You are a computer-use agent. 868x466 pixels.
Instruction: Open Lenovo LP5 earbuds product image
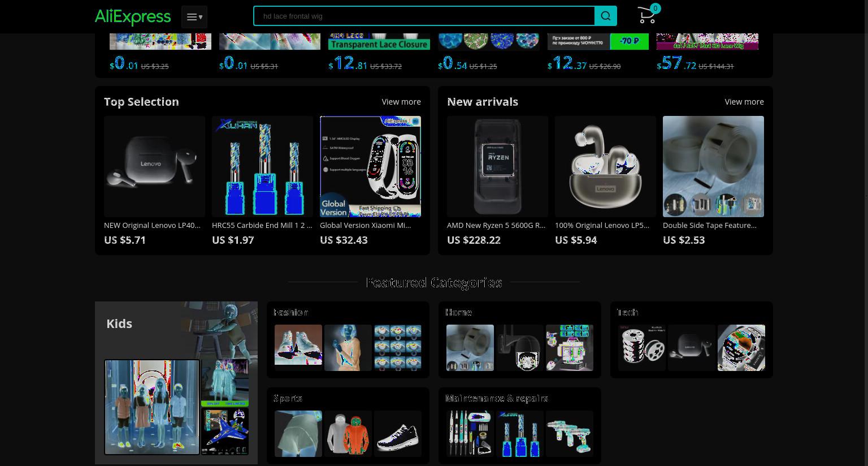[x=605, y=166]
